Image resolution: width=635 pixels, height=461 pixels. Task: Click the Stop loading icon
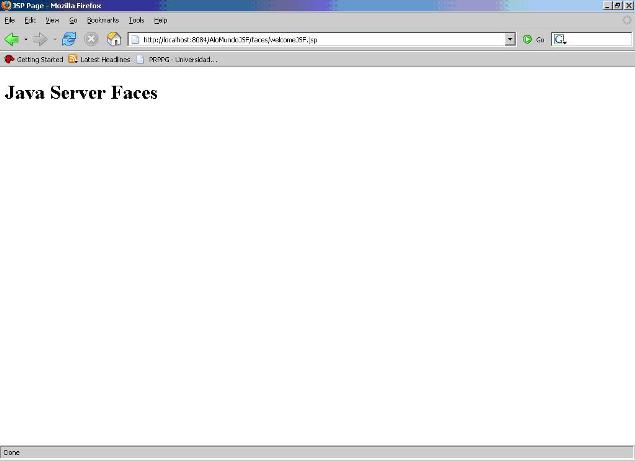(x=92, y=39)
